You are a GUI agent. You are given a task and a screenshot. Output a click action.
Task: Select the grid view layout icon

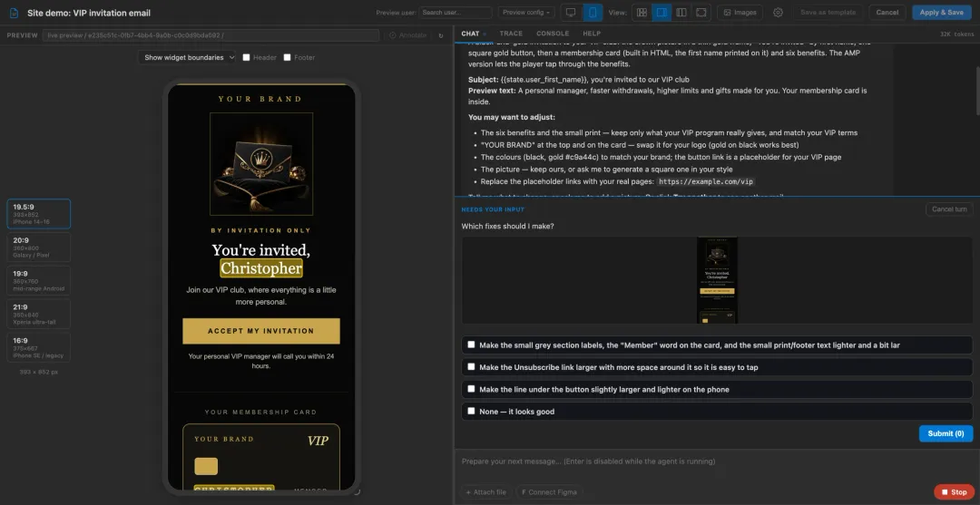pos(642,13)
